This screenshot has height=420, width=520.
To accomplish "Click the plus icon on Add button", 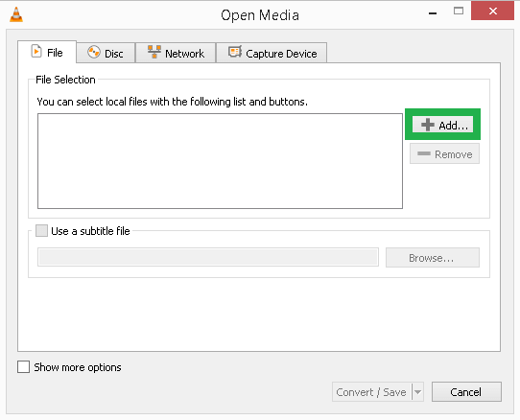I will 428,125.
